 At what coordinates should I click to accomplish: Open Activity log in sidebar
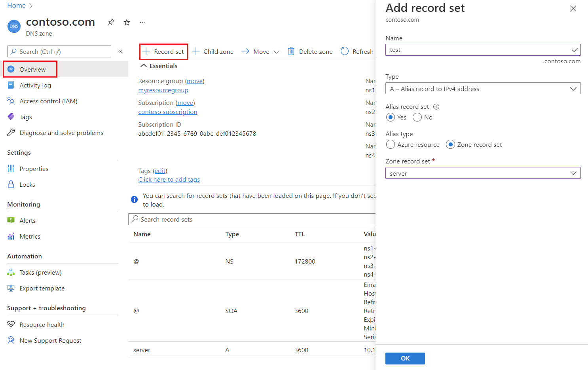coord(35,85)
